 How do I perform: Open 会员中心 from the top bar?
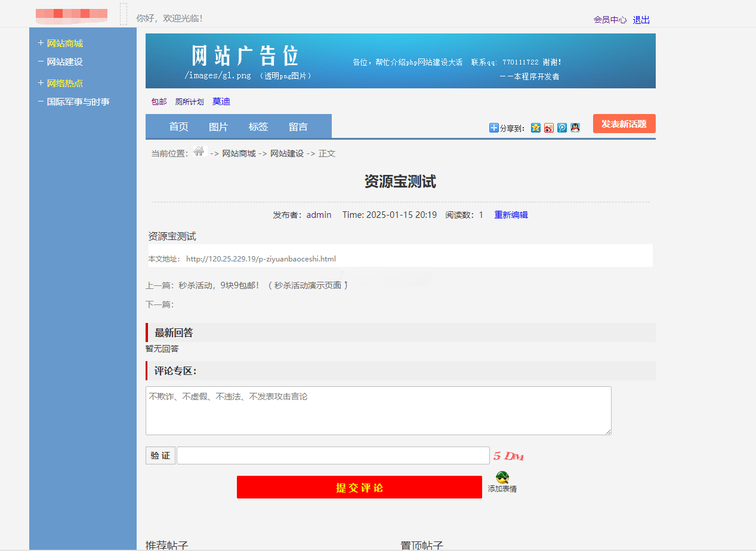(609, 20)
